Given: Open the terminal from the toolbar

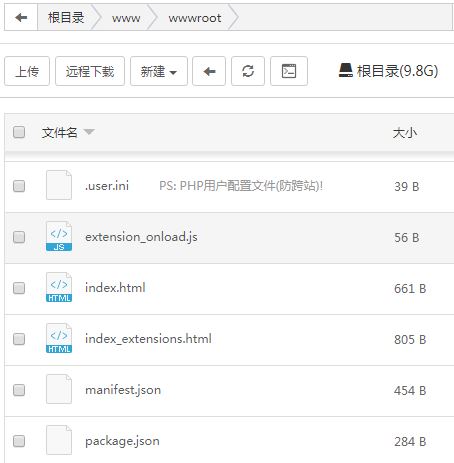Looking at the screenshot, I should coord(289,71).
